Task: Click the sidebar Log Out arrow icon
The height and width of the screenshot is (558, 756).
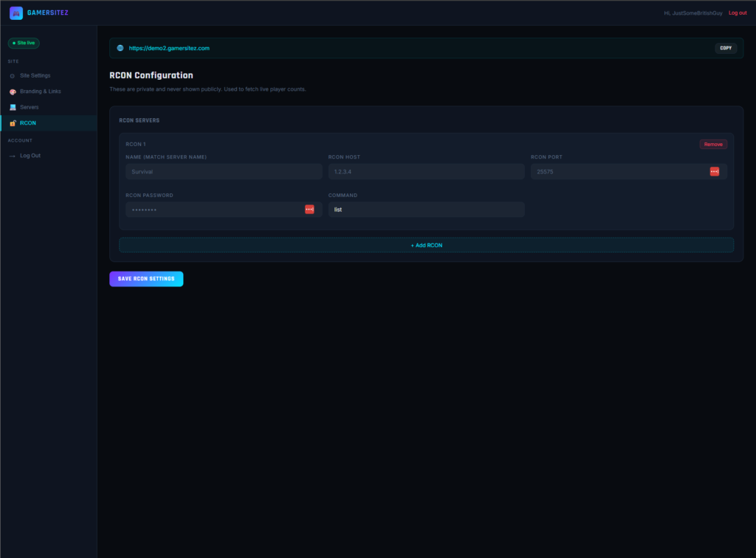Action: coord(13,156)
